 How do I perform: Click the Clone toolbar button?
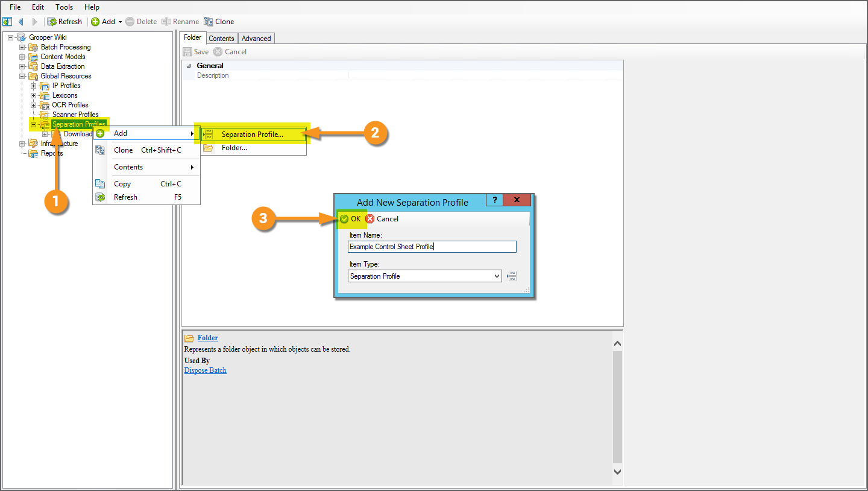(x=219, y=22)
